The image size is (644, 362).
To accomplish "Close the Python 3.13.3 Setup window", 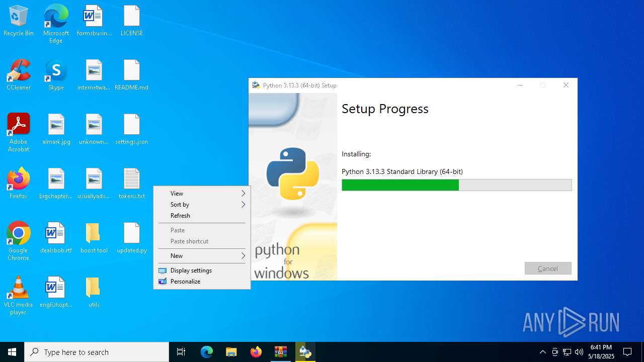I will pyautogui.click(x=566, y=85).
